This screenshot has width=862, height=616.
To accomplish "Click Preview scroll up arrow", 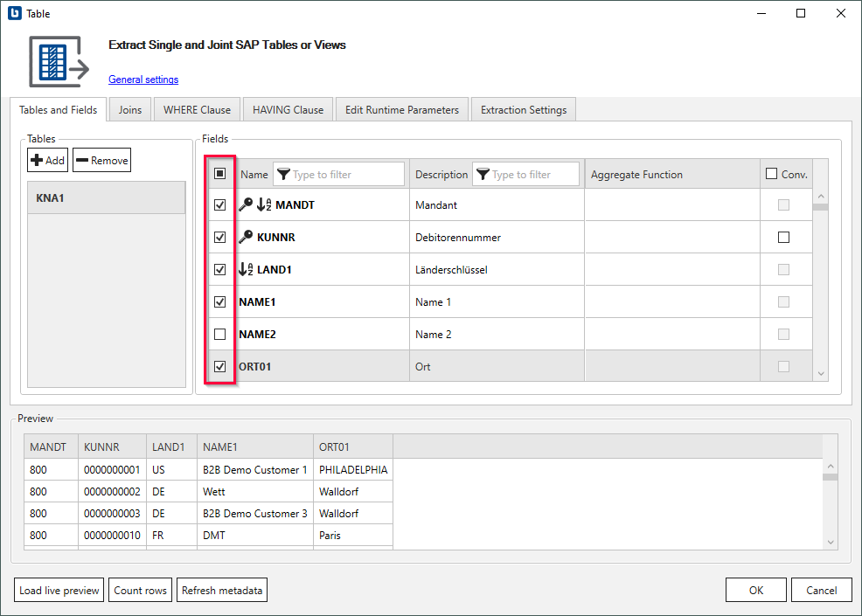I will (831, 466).
